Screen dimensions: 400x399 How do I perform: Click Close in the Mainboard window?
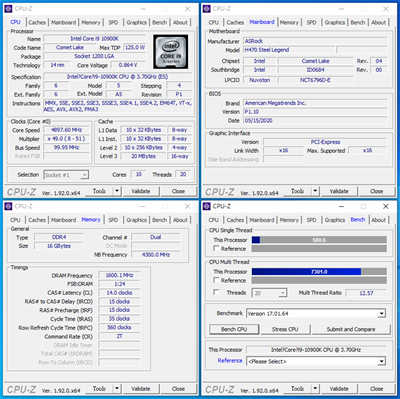tap(376, 191)
